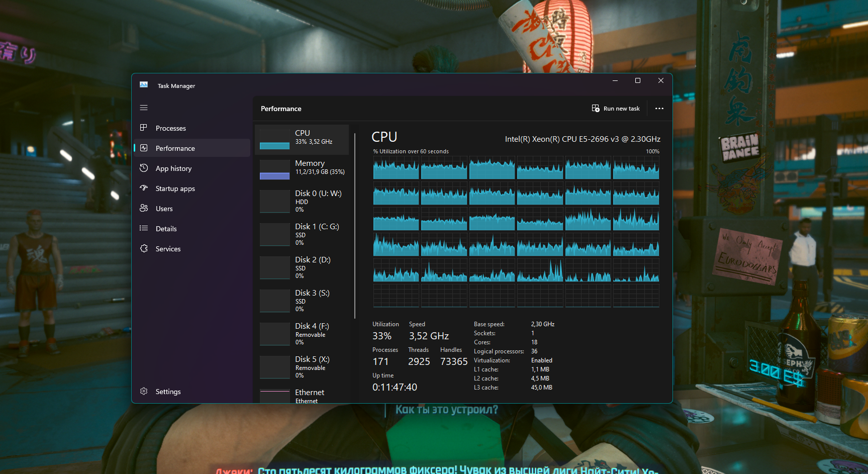868x474 pixels.
Task: Open Task Manager Settings
Action: (192, 392)
